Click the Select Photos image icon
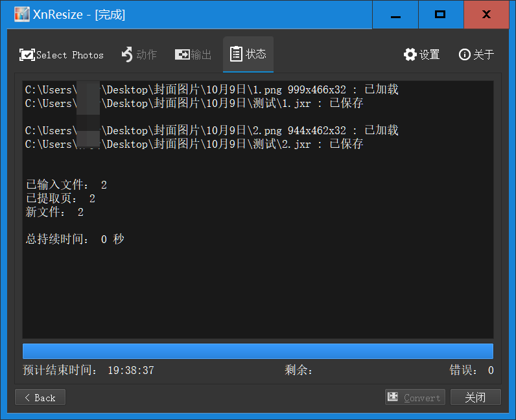 pyautogui.click(x=27, y=54)
